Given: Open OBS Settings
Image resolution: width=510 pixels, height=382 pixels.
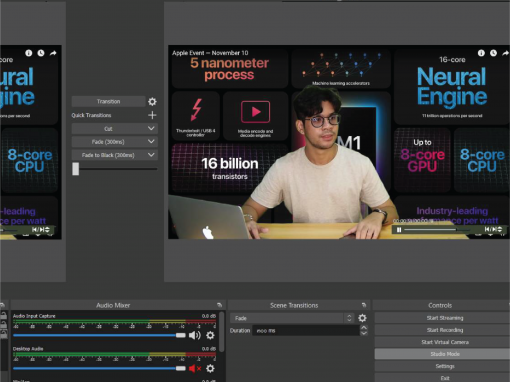Looking at the screenshot, I should [x=445, y=366].
